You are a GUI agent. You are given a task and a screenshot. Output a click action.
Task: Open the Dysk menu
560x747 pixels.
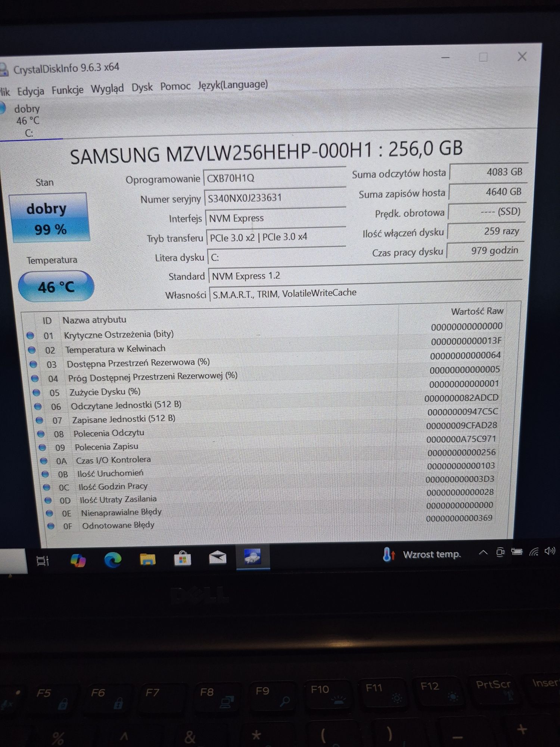point(142,87)
